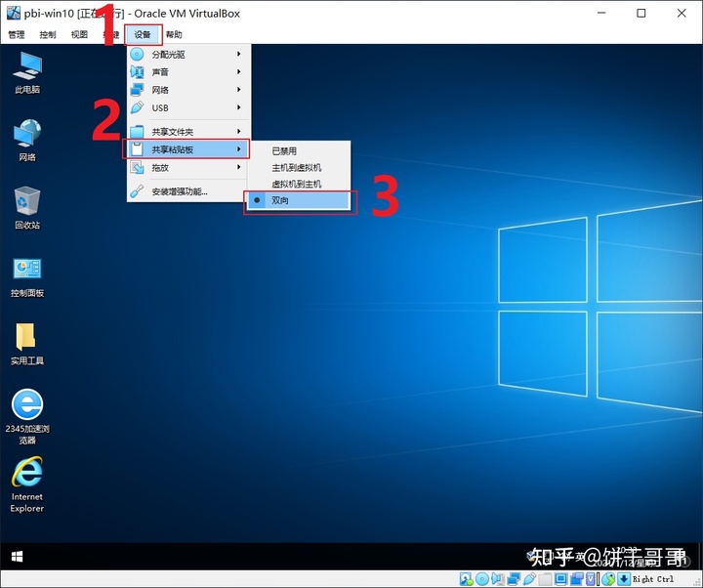Expand the 拖放 submenu
703x588 pixels.
[188, 167]
